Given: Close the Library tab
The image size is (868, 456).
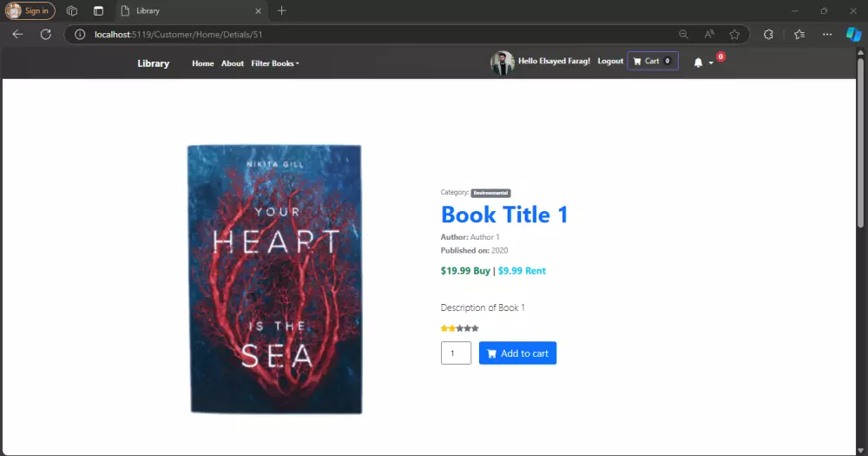Looking at the screenshot, I should pos(258,11).
